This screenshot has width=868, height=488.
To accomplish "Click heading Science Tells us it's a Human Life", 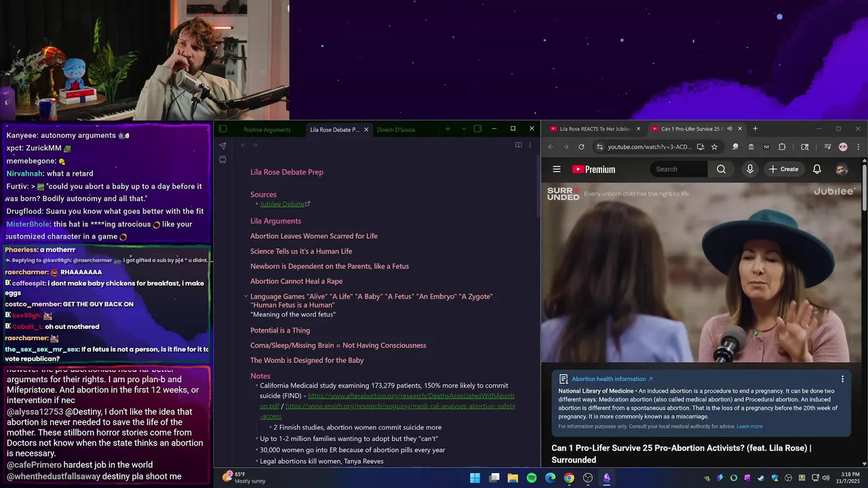I will pos(301,251).
